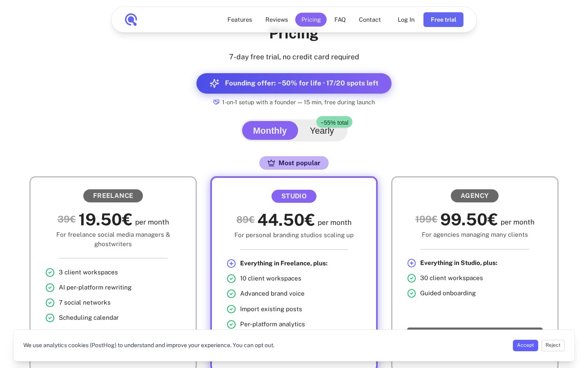Click the 'Per-platform analytics' feature text
The height and width of the screenshot is (368, 588).
[272, 324]
